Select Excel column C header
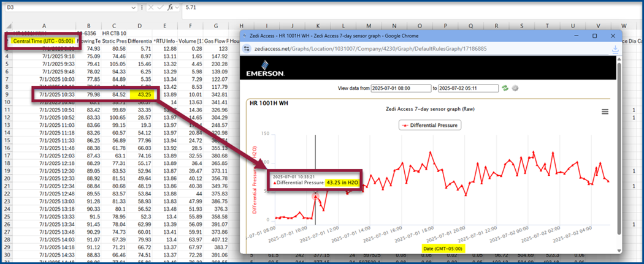 114,26
